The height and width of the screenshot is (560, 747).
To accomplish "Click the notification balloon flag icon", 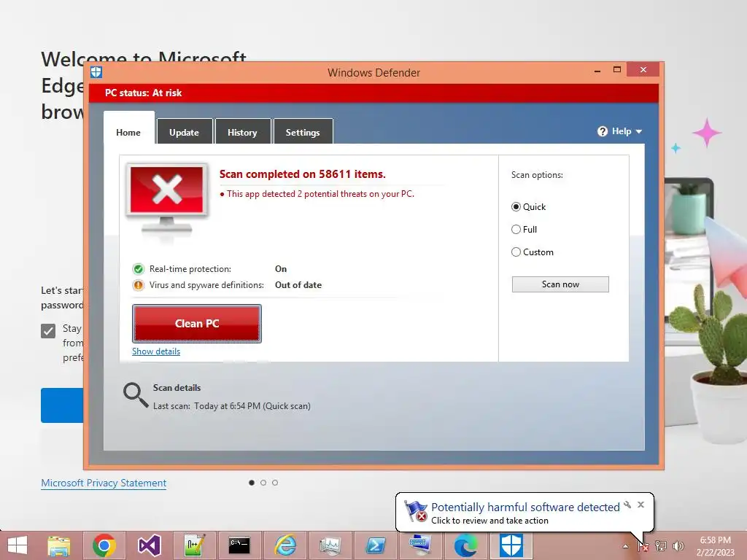I will tap(415, 511).
